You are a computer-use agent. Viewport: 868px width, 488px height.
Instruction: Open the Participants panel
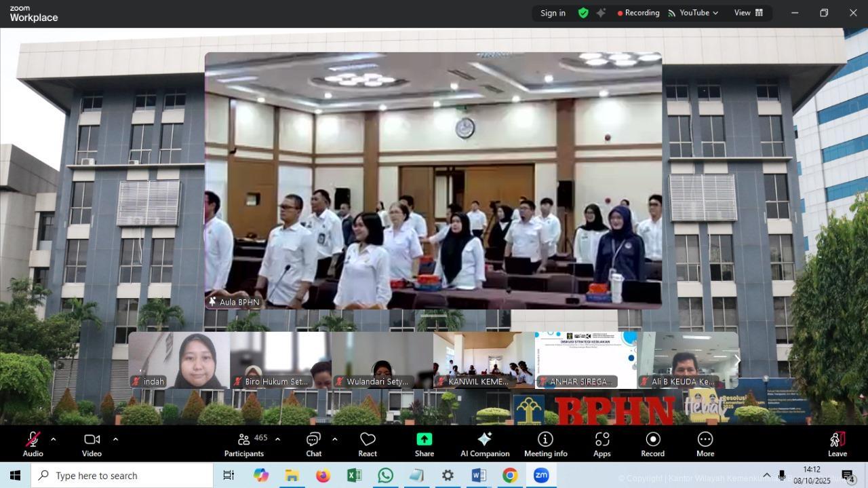pyautogui.click(x=244, y=445)
